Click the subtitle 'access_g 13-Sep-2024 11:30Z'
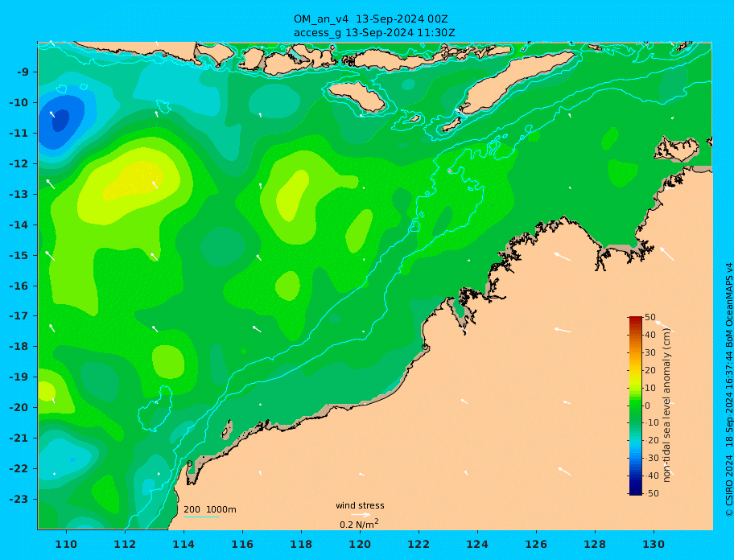This screenshot has width=734, height=560. (x=374, y=33)
